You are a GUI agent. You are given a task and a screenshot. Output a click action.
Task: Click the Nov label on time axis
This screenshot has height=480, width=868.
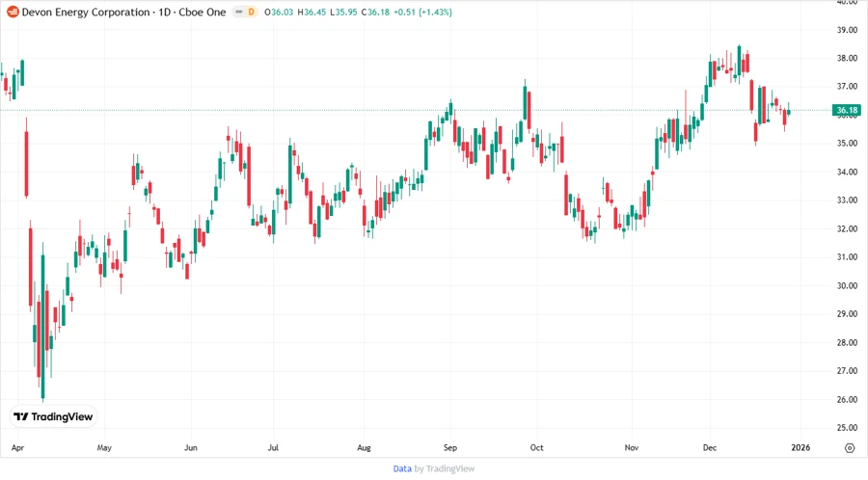631,448
